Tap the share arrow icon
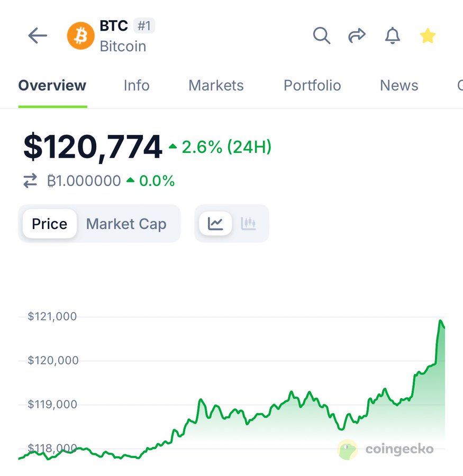The height and width of the screenshot is (476, 463). 357,36
